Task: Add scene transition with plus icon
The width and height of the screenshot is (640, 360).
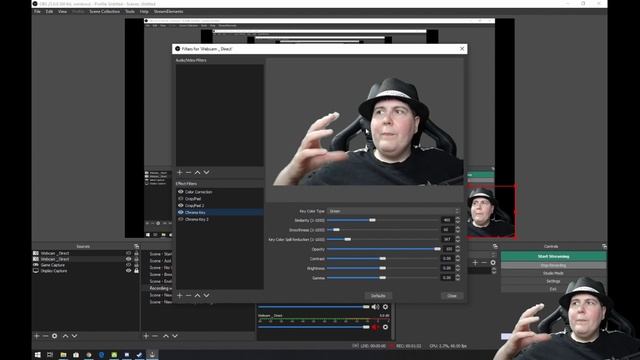Action: [x=475, y=262]
